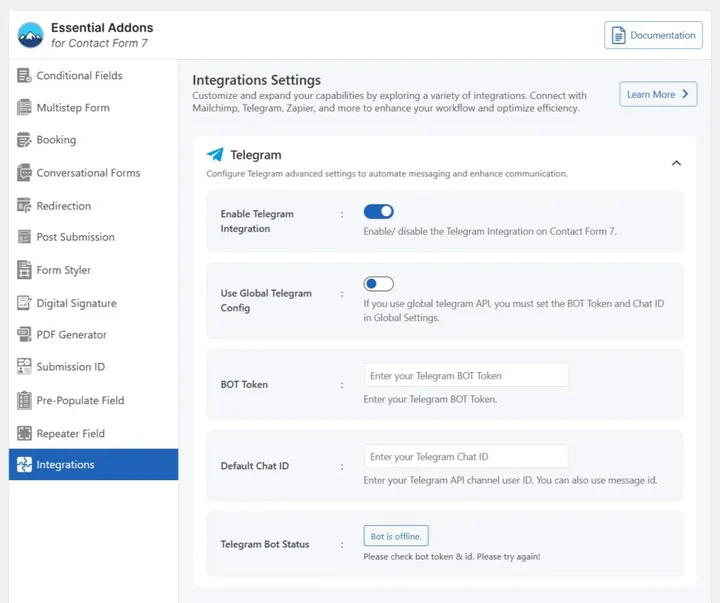Focus the Default Chat ID input field

[x=466, y=456]
